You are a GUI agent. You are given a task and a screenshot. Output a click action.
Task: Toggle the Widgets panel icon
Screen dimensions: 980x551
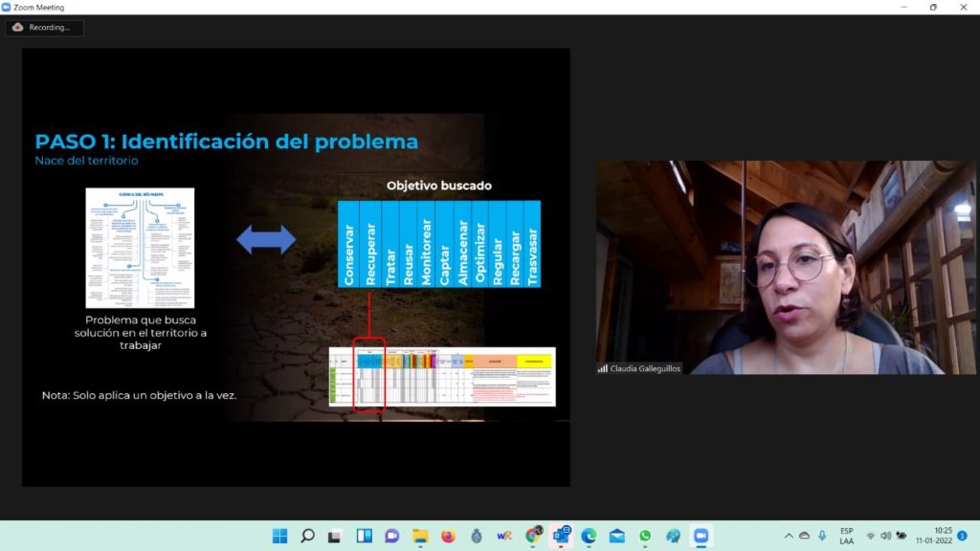point(364,536)
